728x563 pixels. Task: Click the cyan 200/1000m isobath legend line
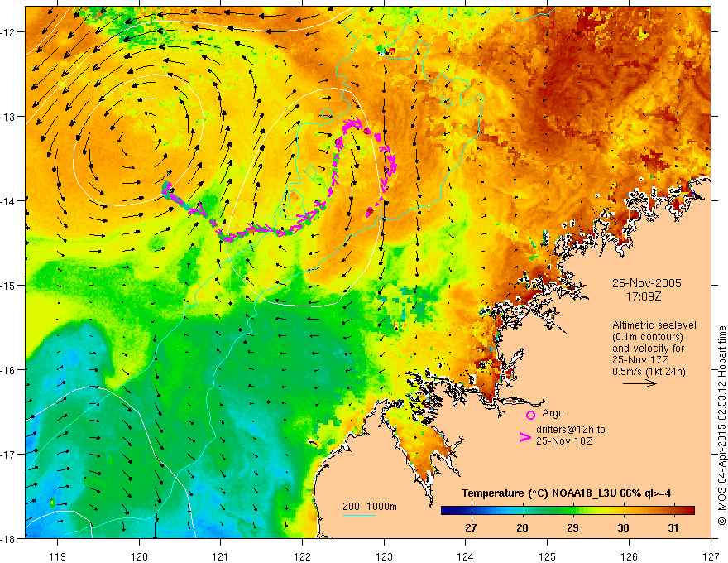click(x=358, y=515)
